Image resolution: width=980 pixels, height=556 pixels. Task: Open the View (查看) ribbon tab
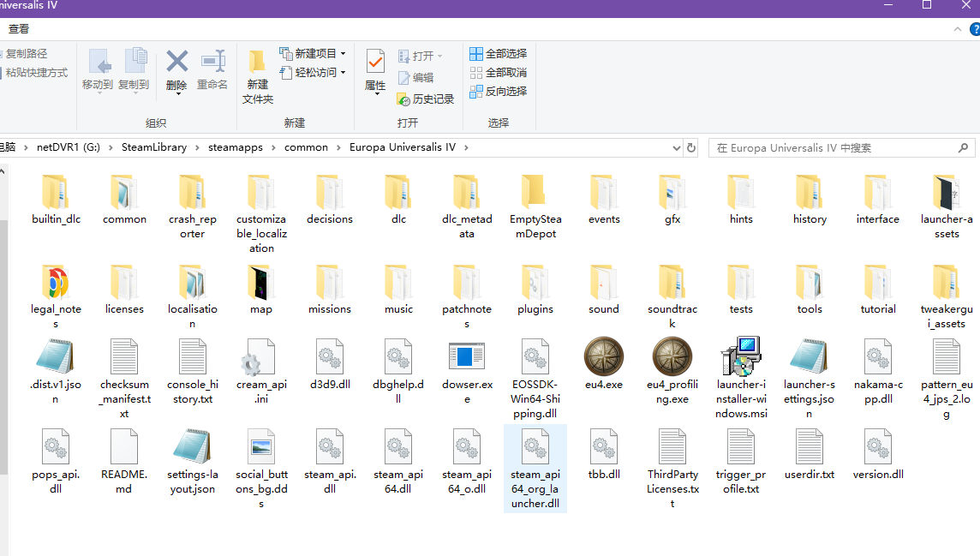19,29
